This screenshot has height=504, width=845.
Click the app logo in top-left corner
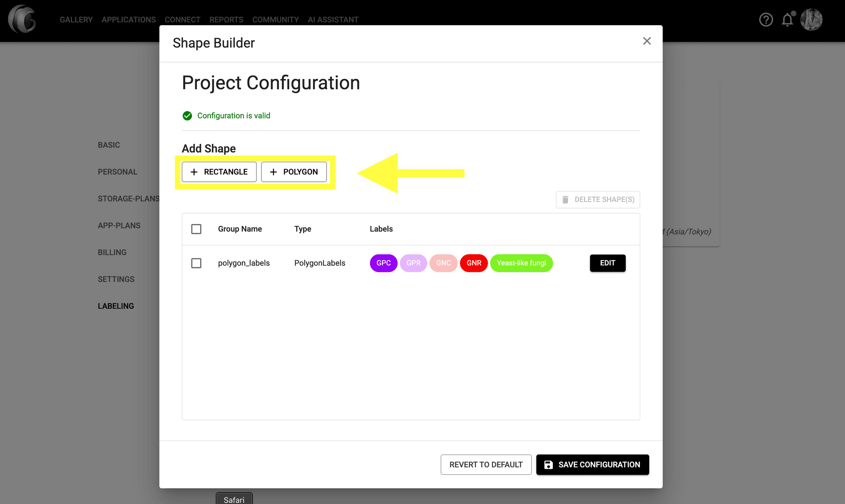pyautogui.click(x=22, y=19)
